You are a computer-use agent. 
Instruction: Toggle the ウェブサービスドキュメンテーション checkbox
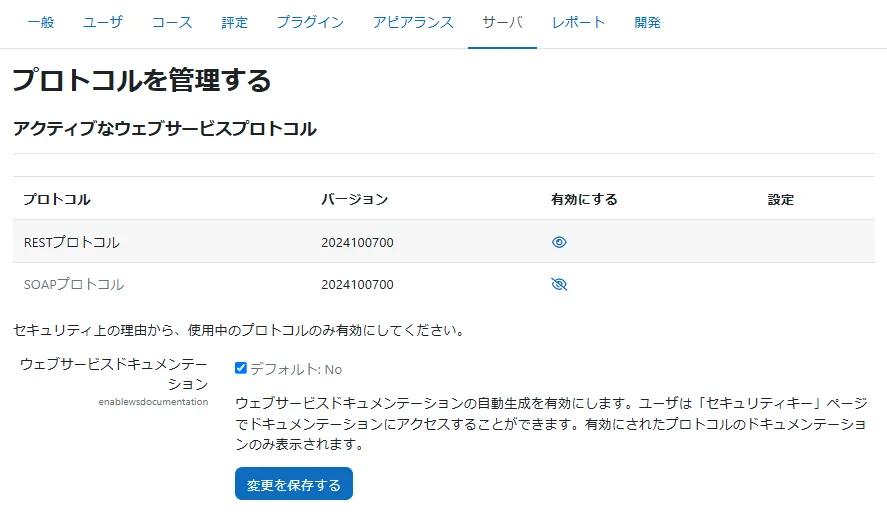(x=240, y=368)
